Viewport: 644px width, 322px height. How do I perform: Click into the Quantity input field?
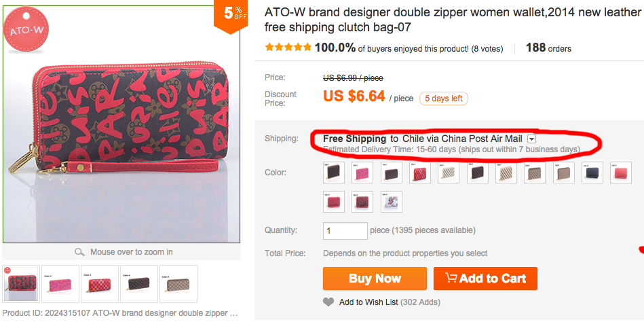[x=345, y=230]
